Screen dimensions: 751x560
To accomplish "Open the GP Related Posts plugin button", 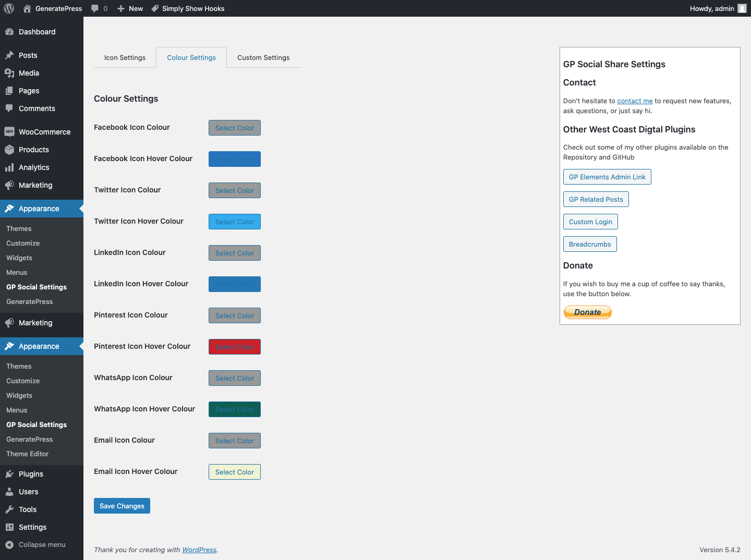I will pos(596,199).
